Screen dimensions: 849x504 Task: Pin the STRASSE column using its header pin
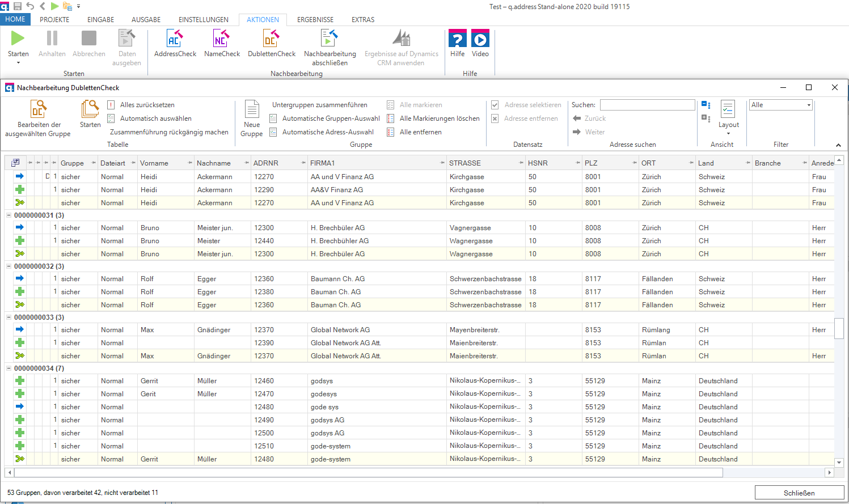(x=521, y=163)
